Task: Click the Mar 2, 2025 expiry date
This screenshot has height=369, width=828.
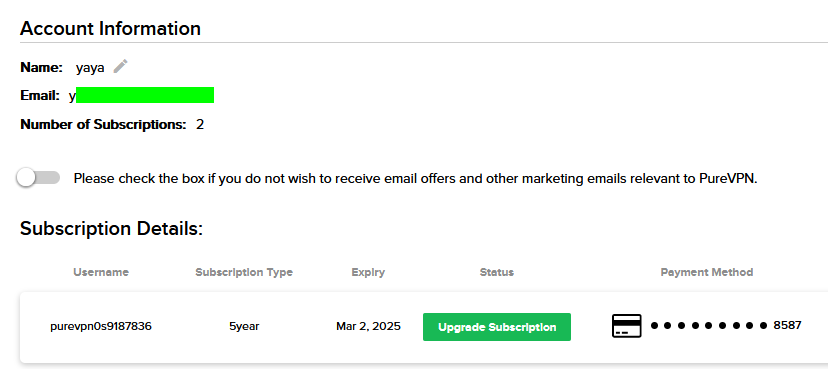Action: click(368, 326)
